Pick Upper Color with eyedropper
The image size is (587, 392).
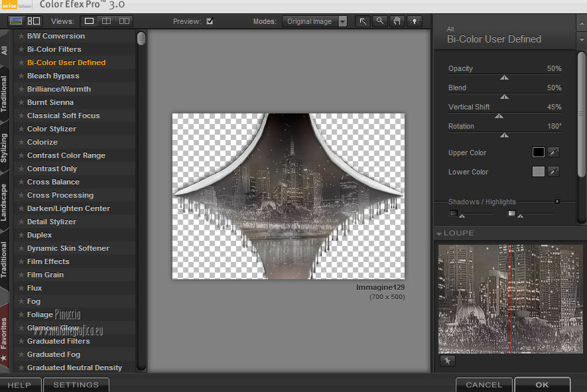pos(553,153)
